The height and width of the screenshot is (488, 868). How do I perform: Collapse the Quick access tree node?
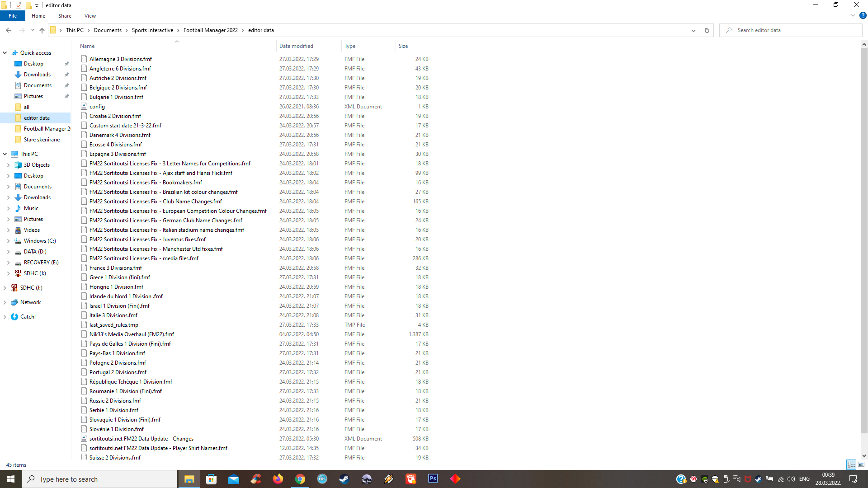[x=5, y=53]
